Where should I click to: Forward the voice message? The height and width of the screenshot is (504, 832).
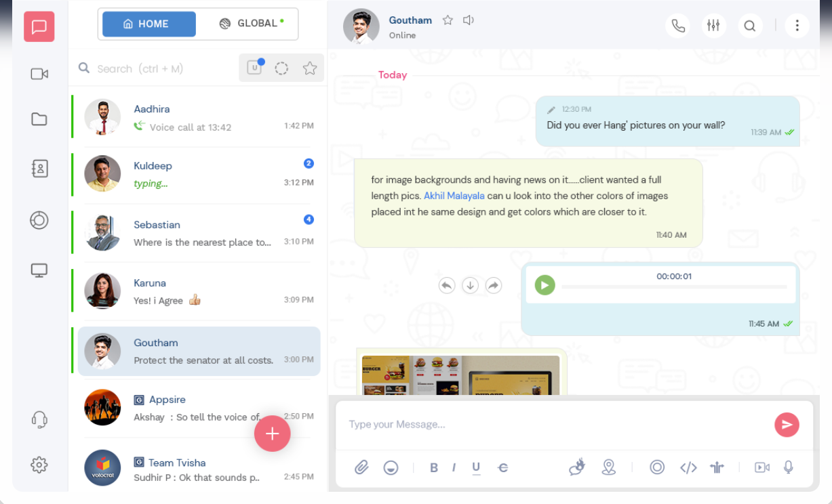(494, 286)
